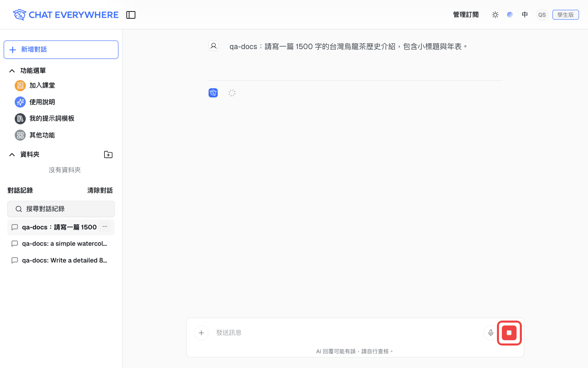The image size is (588, 368).
Task: Click the dark library 我的提示詞模板 icon
Action: (20, 119)
